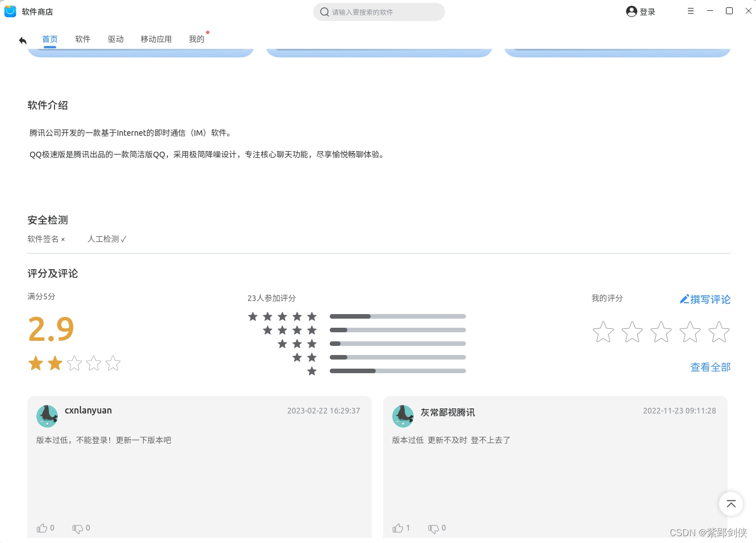Click timestamp 2023-02-22 16:29:37
This screenshot has height=543, width=756.
pos(324,411)
